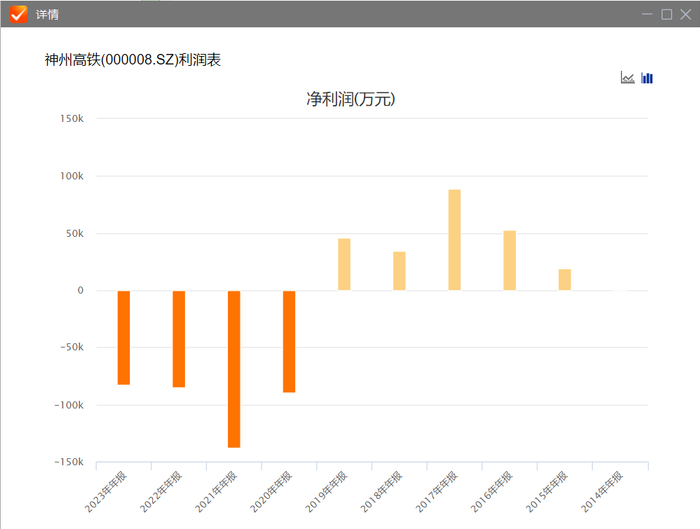Click the orange checkmark app logo

pyautogui.click(x=19, y=14)
